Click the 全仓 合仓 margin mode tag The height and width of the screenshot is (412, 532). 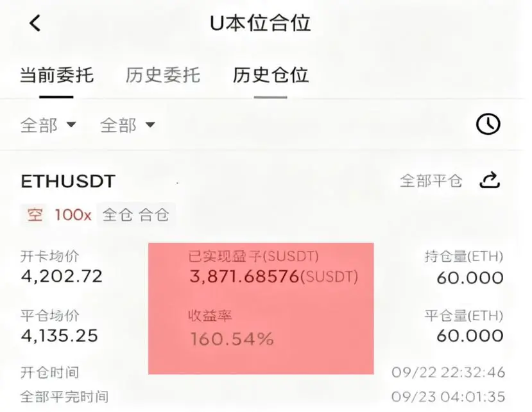135,215
